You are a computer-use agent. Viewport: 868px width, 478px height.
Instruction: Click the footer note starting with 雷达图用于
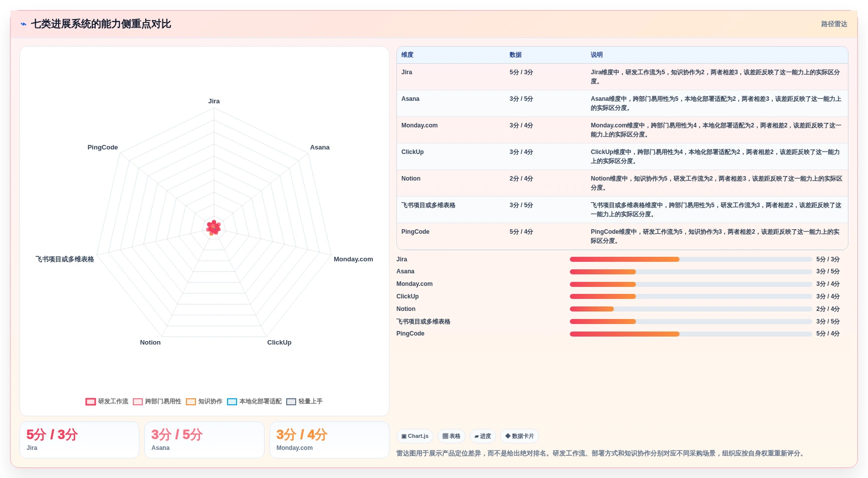[x=601, y=453]
